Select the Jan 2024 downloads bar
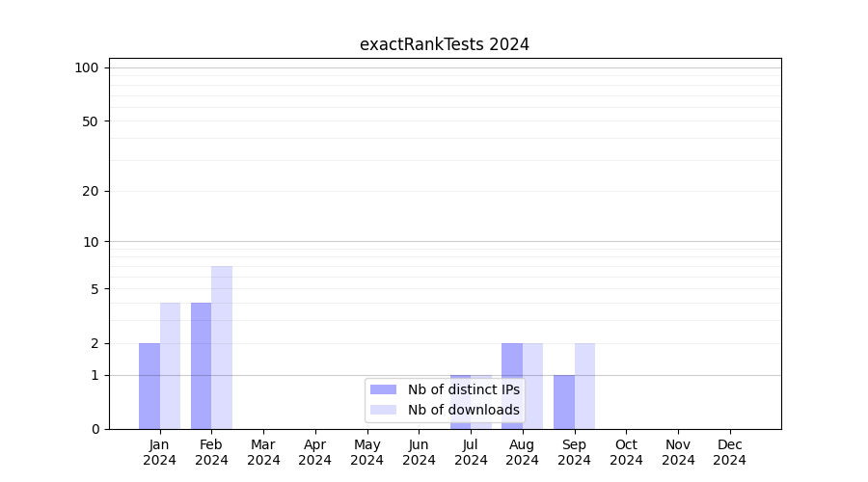Screen dimensions: 868x482 click(170, 366)
